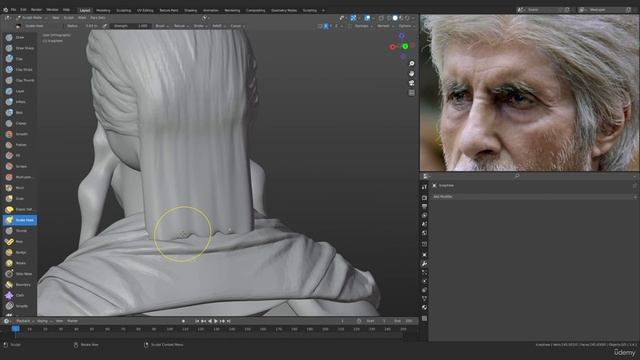Switch perspective/orthographic grid icon
Viewport: 640px width, 360px height.
pyautogui.click(x=411, y=93)
